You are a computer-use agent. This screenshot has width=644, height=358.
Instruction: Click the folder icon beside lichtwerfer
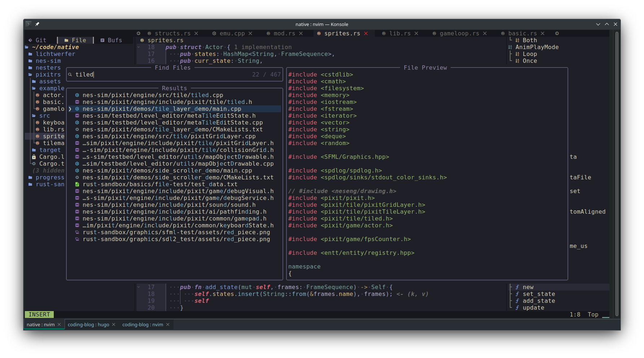click(30, 54)
